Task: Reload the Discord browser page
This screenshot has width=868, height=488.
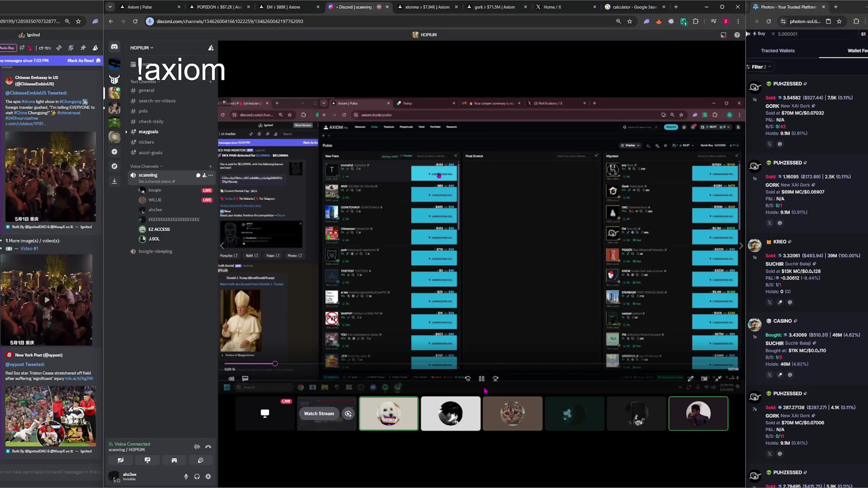Action: coord(135,21)
